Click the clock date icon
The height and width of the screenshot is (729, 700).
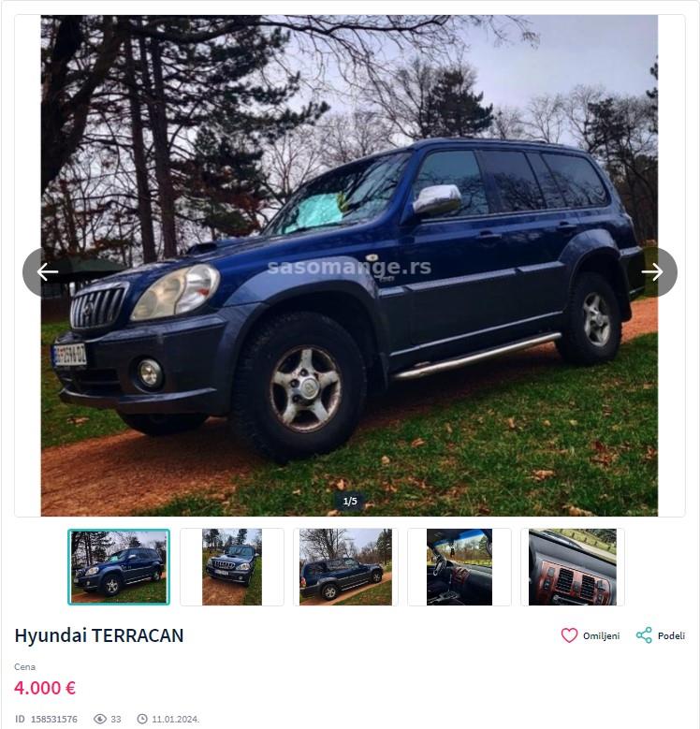[142, 720]
